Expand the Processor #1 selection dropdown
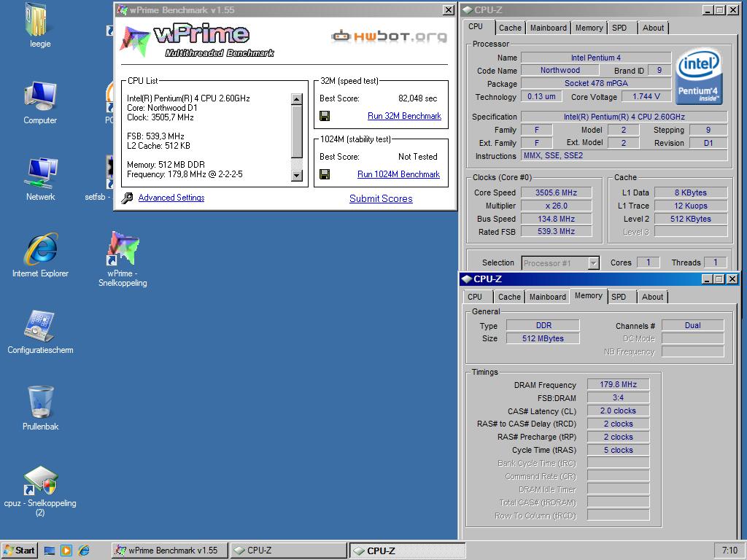Screen dimensions: 747x560 [x=593, y=262]
